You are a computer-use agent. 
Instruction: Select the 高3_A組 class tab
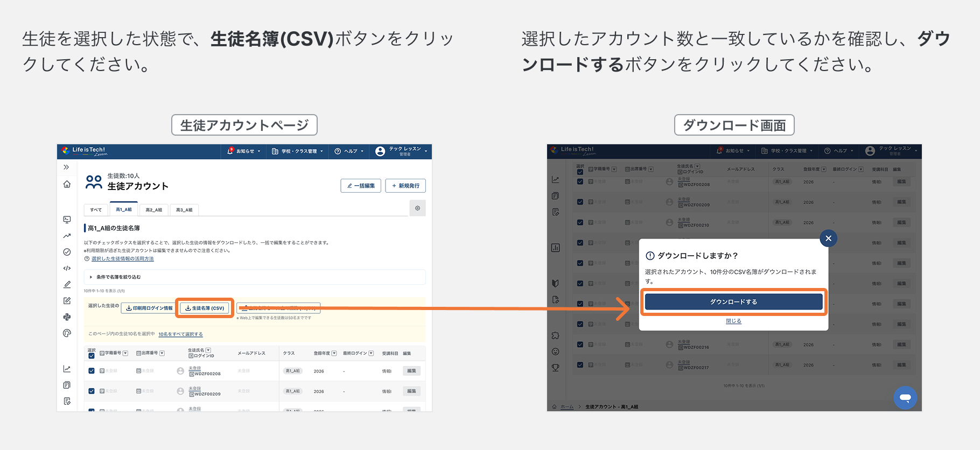[184, 210]
